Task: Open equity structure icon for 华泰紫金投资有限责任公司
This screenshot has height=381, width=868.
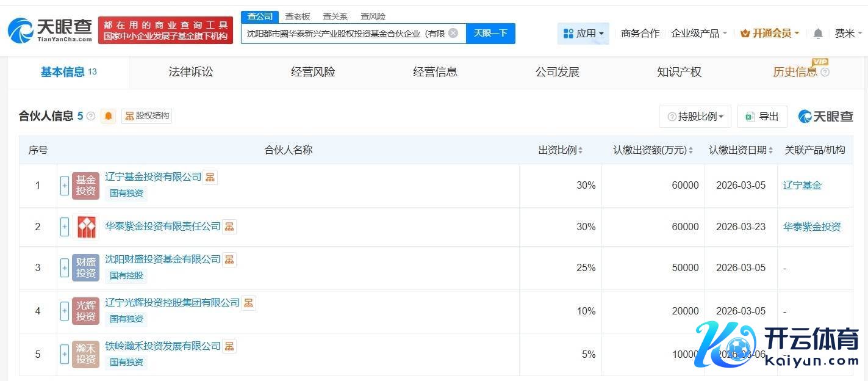Action: (x=229, y=227)
